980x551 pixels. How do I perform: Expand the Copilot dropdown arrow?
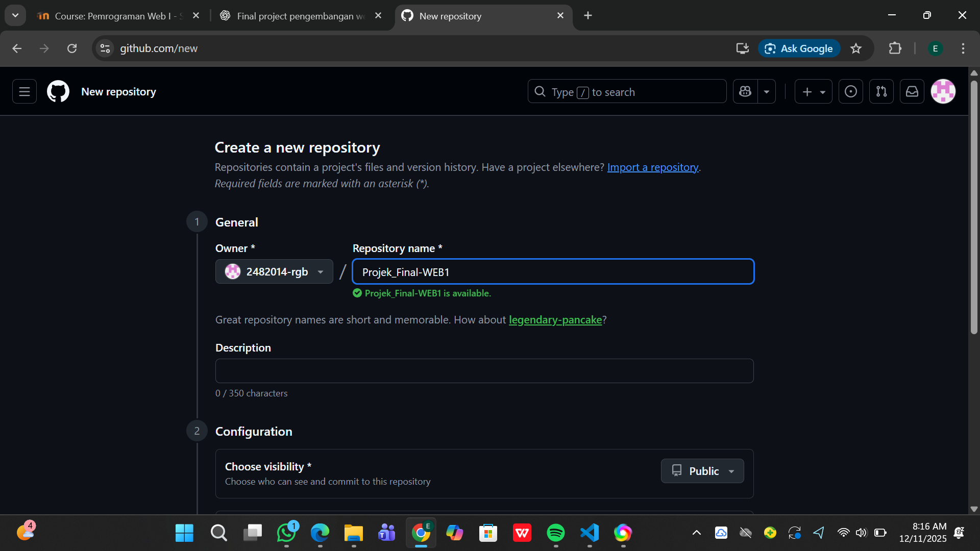coord(767,92)
